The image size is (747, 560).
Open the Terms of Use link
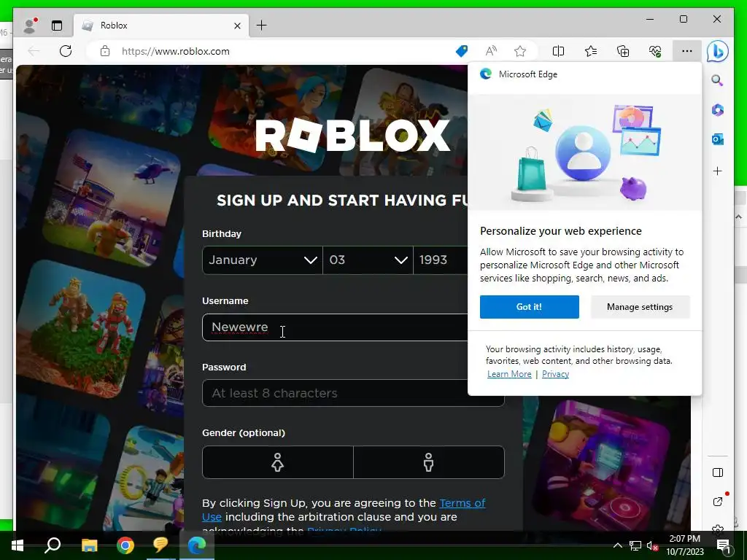click(462, 503)
